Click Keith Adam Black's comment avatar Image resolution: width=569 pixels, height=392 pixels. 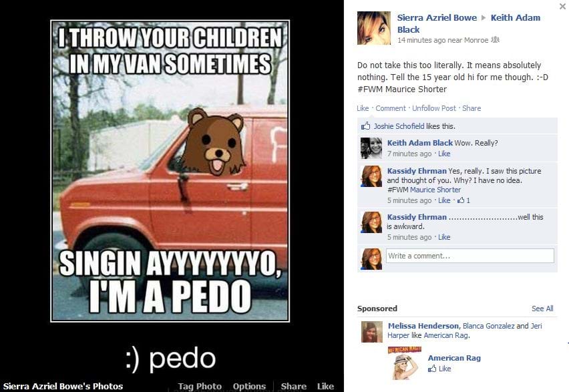pos(371,148)
